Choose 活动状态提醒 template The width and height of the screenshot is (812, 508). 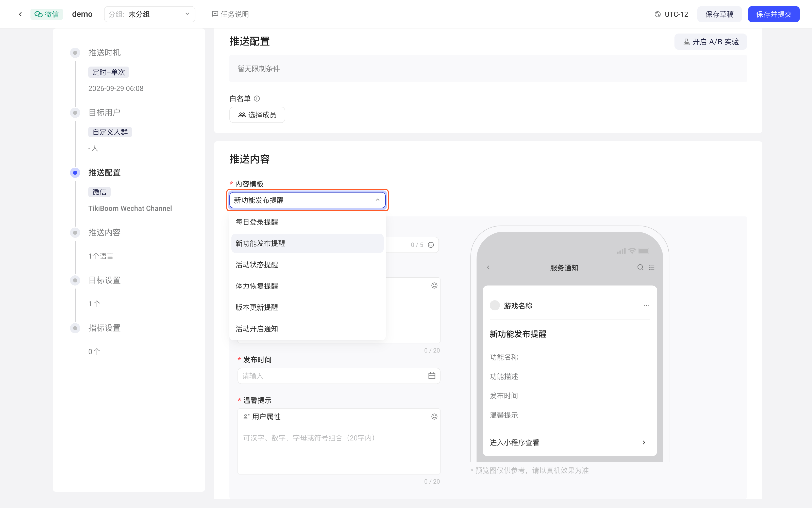click(307, 265)
